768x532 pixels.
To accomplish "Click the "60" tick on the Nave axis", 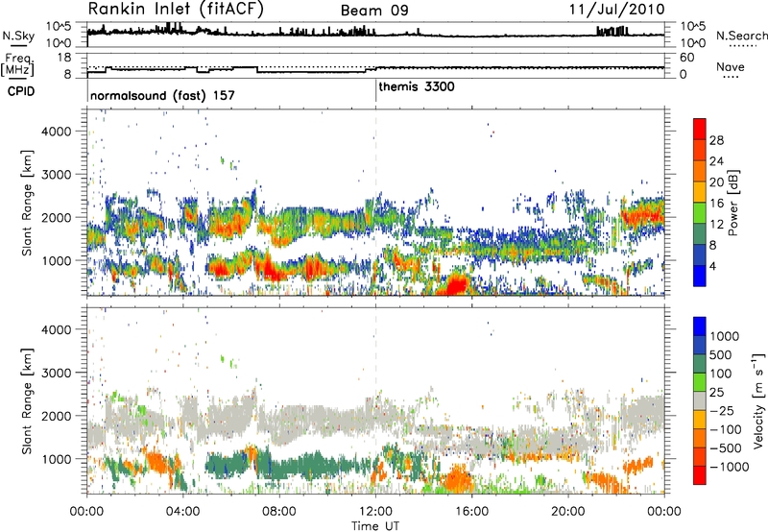I will [x=687, y=58].
